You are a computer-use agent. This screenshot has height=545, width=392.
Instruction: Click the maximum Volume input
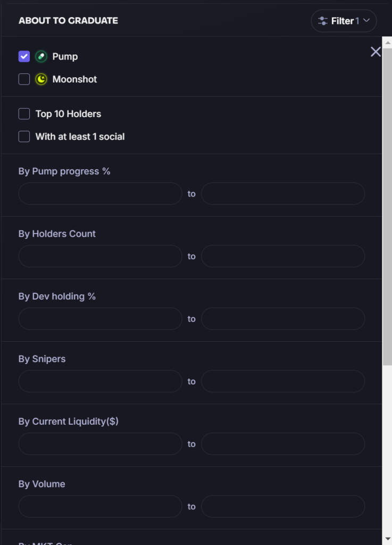click(x=282, y=506)
